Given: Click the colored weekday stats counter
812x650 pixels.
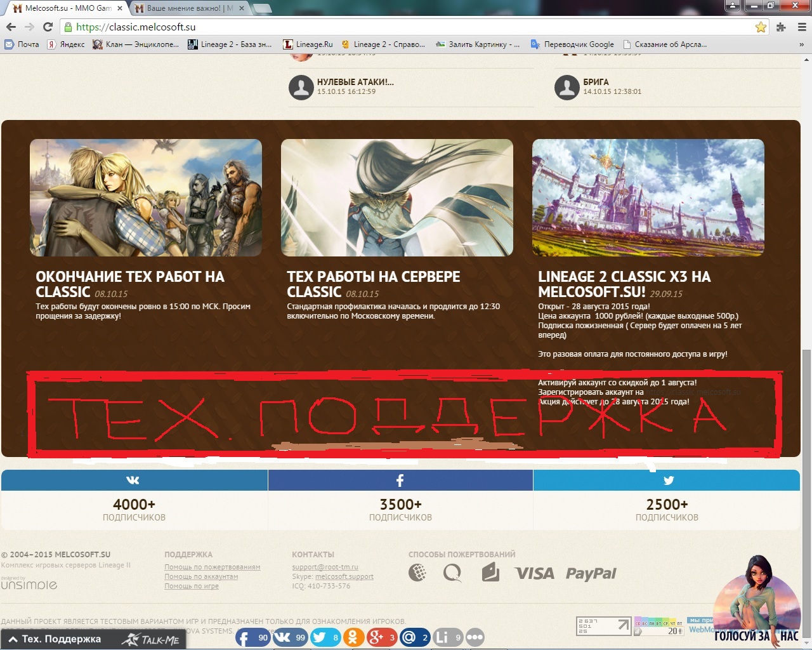Looking at the screenshot, I should pyautogui.click(x=658, y=626).
